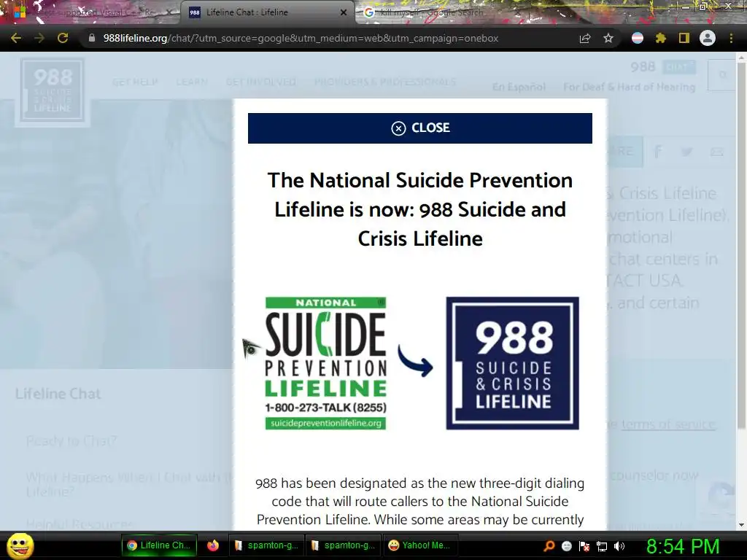Share page via the Twitter icon
747x560 pixels.
tap(687, 152)
